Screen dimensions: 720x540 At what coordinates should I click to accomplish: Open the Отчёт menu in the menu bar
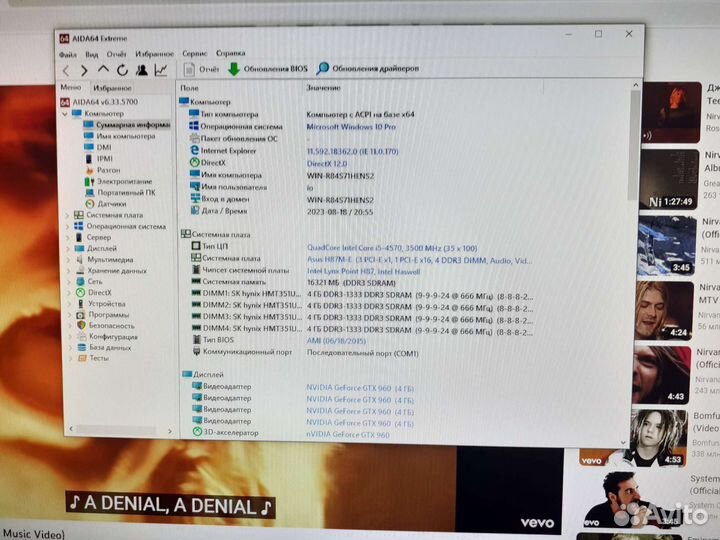coord(116,54)
